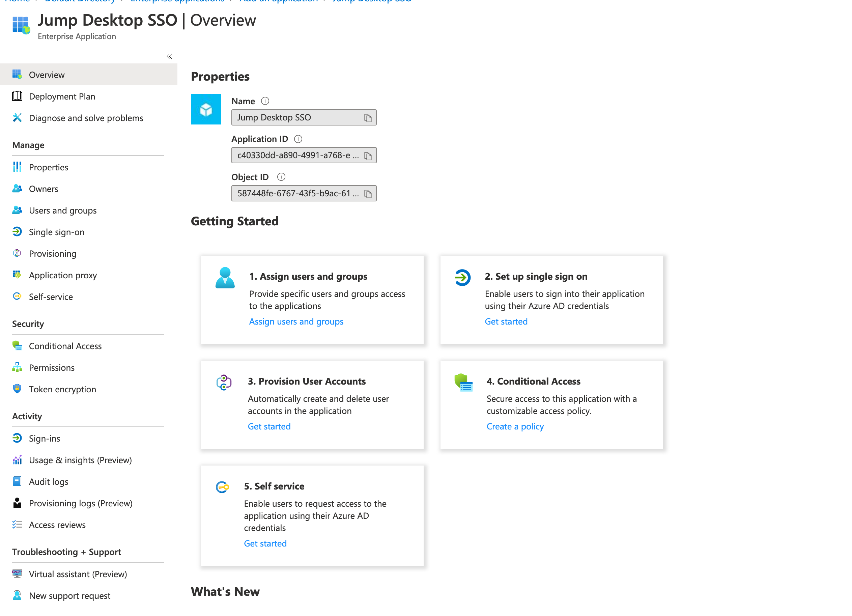Click the Audit logs icon

[x=17, y=481]
